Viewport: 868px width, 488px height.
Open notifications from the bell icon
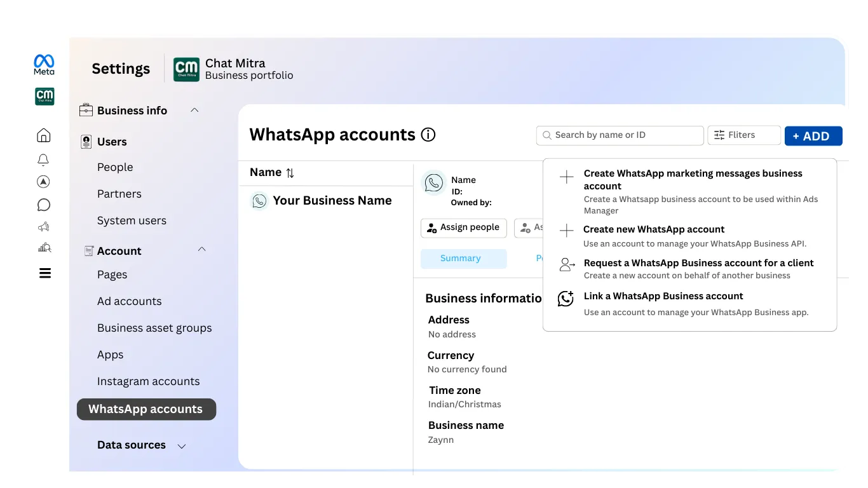pos(43,159)
